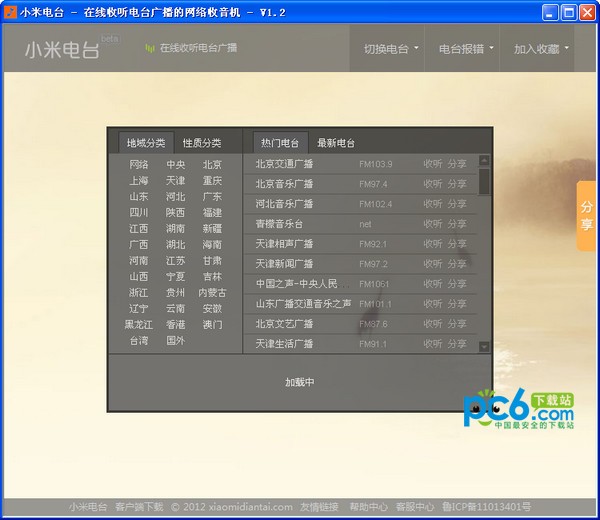This screenshot has width=600, height=520.
Task: Select the 福建 region category
Action: tap(212, 212)
